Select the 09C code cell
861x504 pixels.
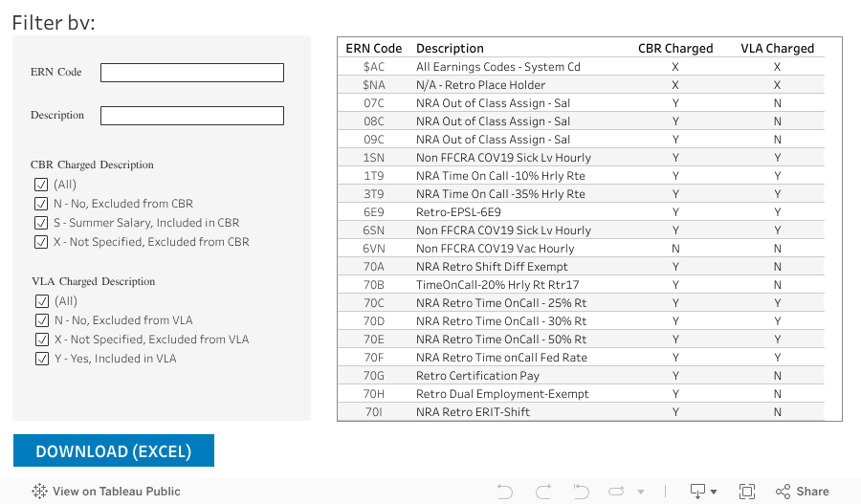374,139
